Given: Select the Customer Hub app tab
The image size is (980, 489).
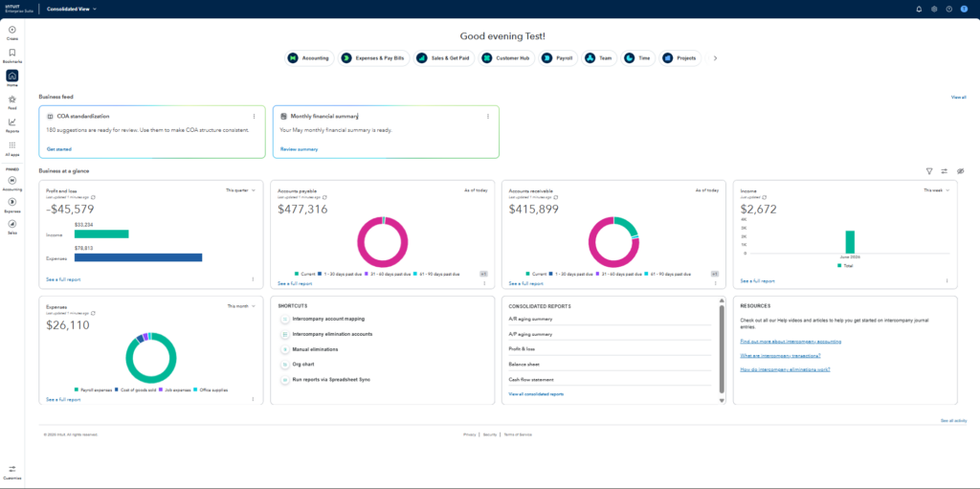Looking at the screenshot, I should click(x=507, y=58).
